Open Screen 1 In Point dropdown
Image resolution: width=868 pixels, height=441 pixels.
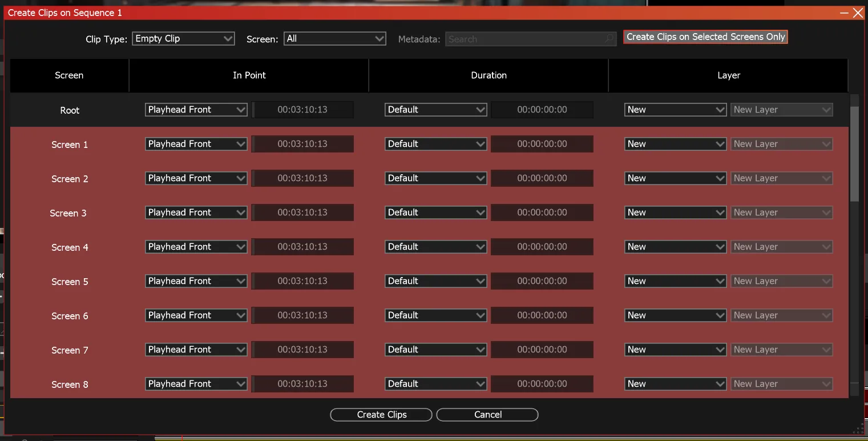[196, 144]
